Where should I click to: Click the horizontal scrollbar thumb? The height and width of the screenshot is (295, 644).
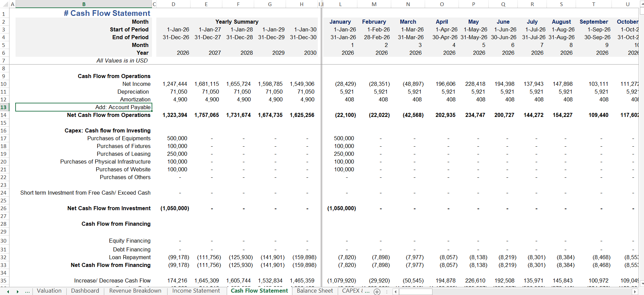[415, 292]
